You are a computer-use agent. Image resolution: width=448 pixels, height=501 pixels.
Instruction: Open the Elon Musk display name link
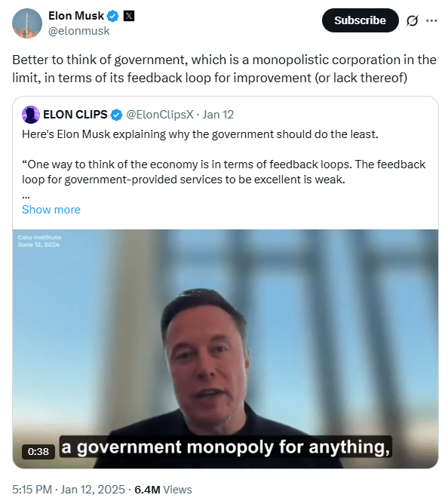click(x=76, y=16)
